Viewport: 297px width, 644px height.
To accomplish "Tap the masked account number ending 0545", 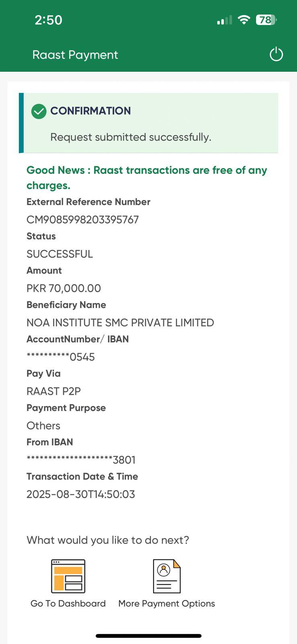I will tap(61, 357).
